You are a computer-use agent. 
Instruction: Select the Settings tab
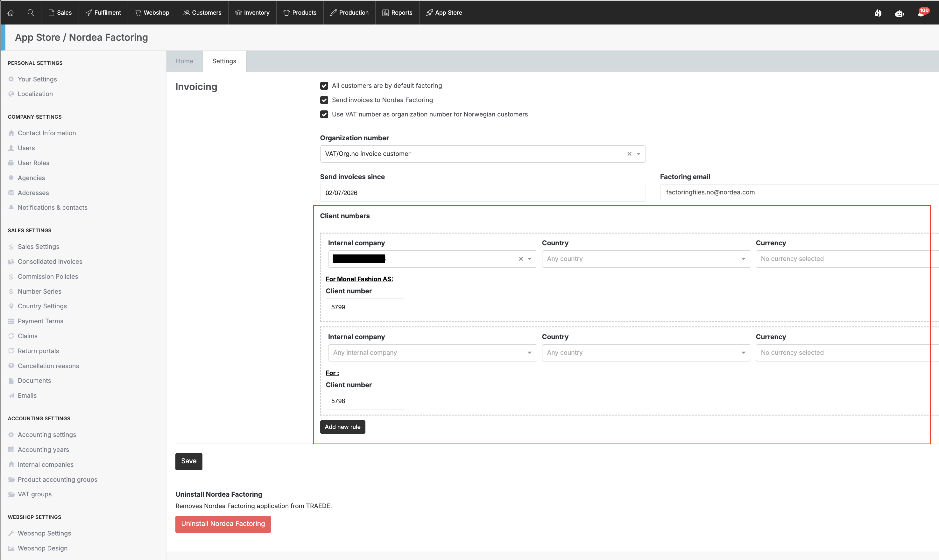click(224, 61)
